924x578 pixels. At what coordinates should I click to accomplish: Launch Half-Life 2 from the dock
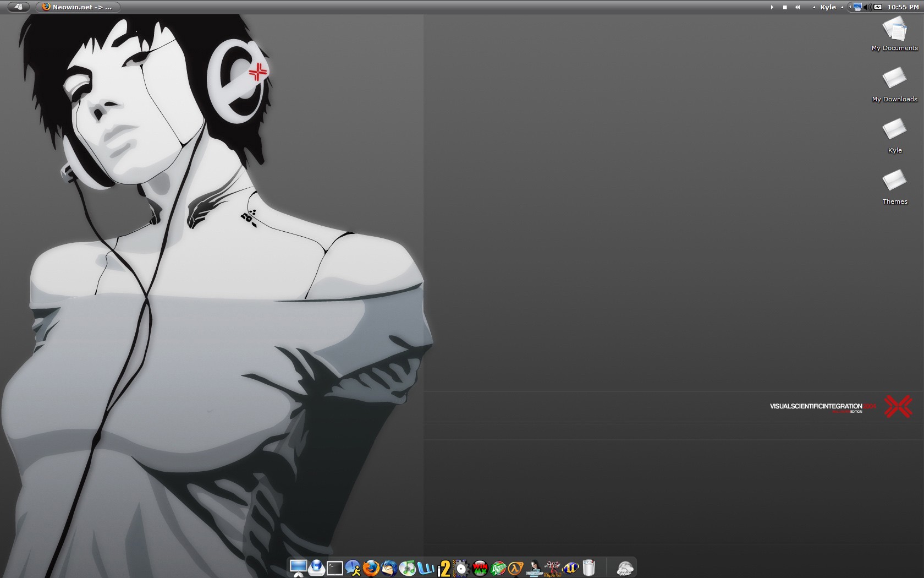tap(516, 568)
